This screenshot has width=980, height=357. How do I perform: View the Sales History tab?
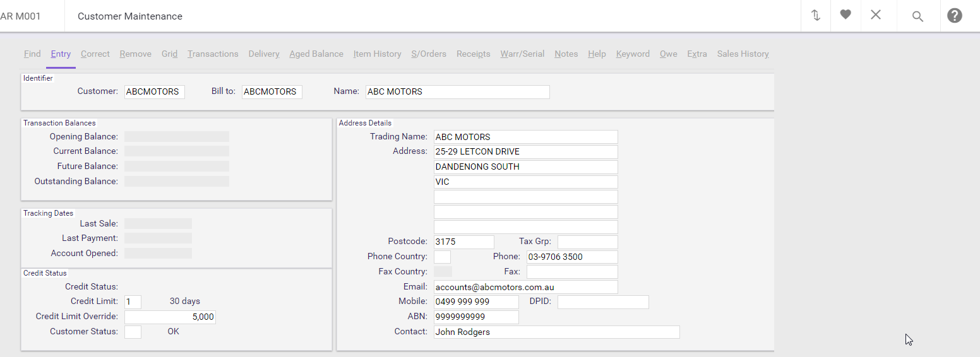(x=743, y=54)
